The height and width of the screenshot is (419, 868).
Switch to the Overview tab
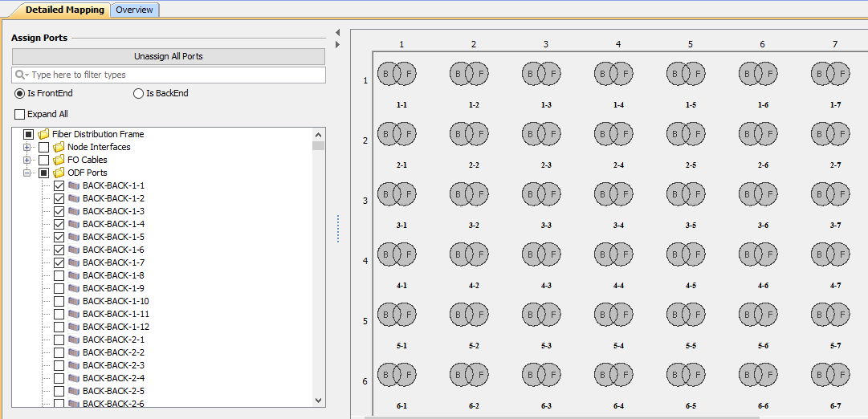click(x=135, y=10)
